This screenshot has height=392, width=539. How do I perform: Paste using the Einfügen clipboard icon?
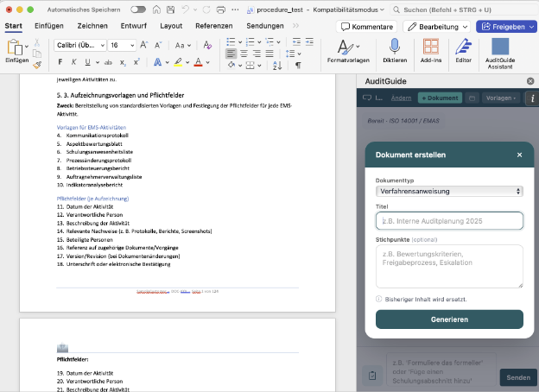coord(16,47)
